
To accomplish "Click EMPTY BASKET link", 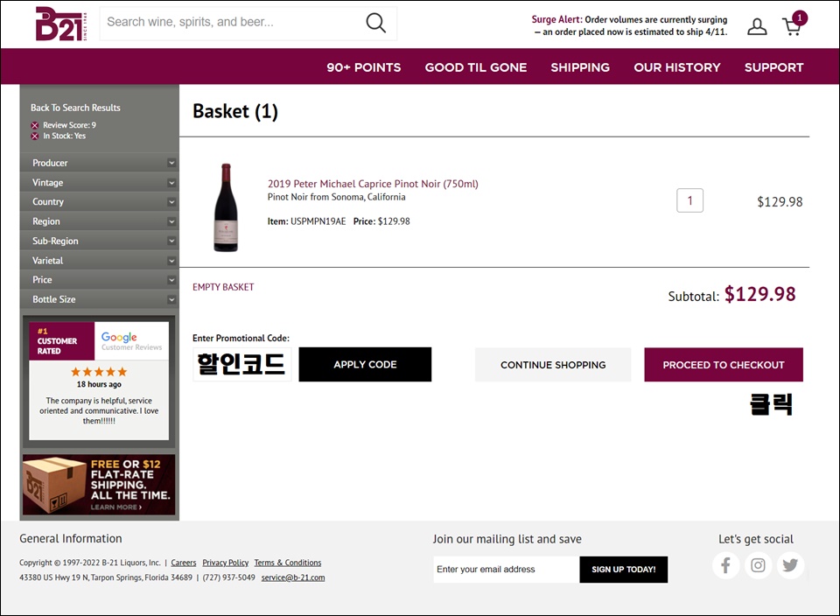I will 223,287.
